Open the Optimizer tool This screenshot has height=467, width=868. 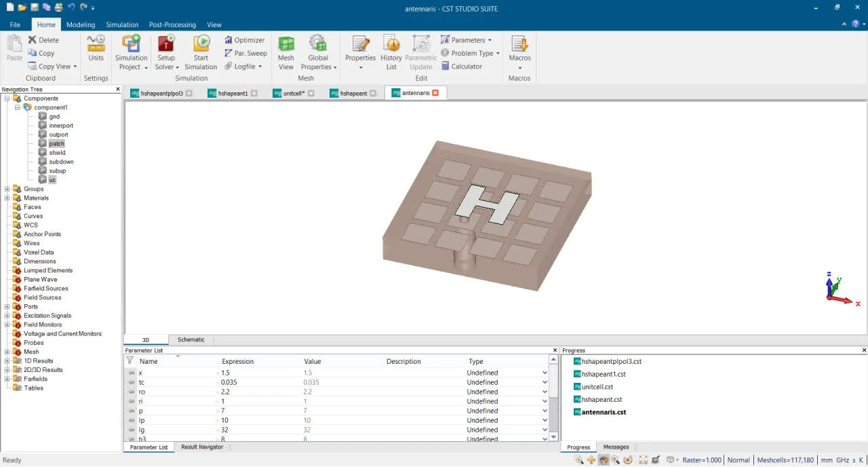(x=244, y=40)
